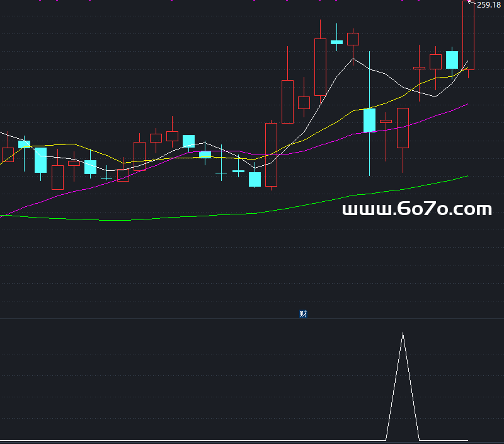Click the 财 financial marker icon

[x=303, y=313]
